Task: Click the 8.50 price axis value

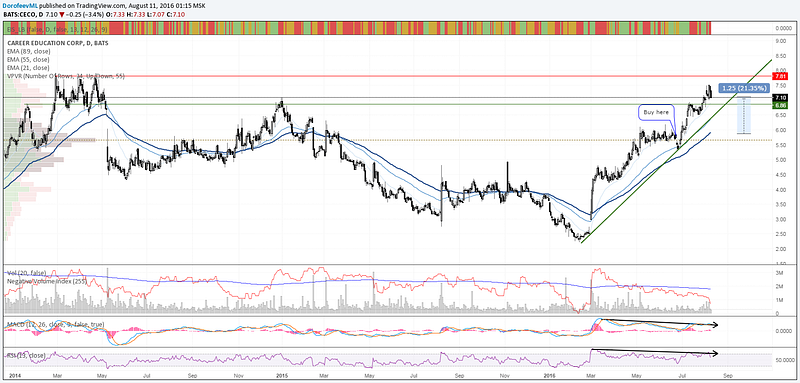Action: [x=781, y=56]
